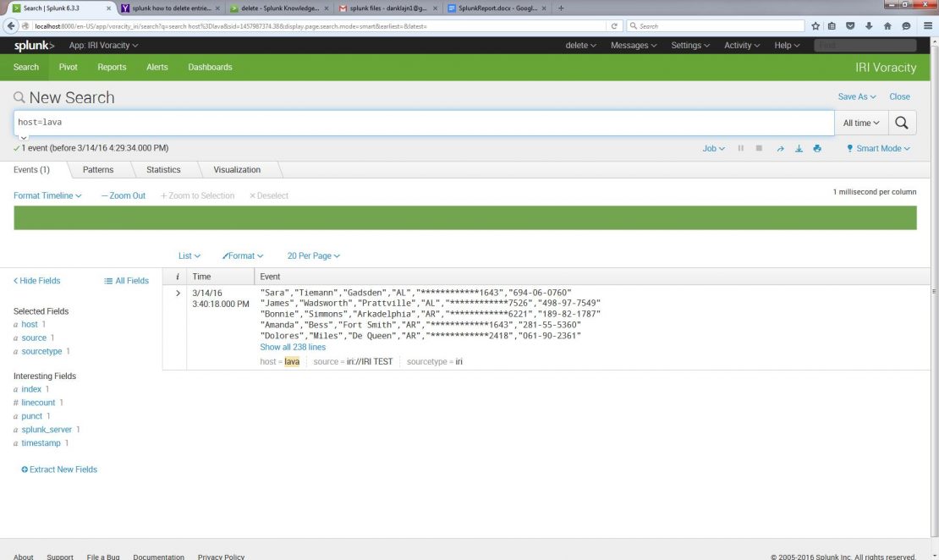
Task: Change 20 Per Page setting
Action: pyautogui.click(x=313, y=255)
